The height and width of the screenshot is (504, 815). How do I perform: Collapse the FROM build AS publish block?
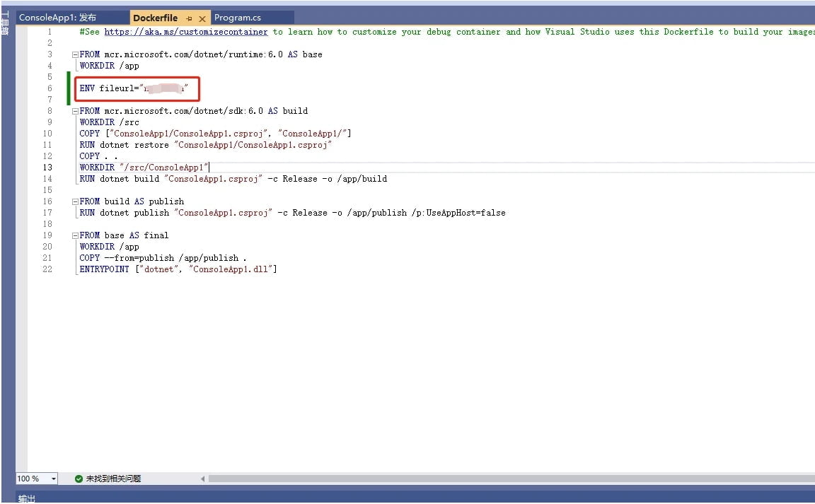tap(75, 201)
